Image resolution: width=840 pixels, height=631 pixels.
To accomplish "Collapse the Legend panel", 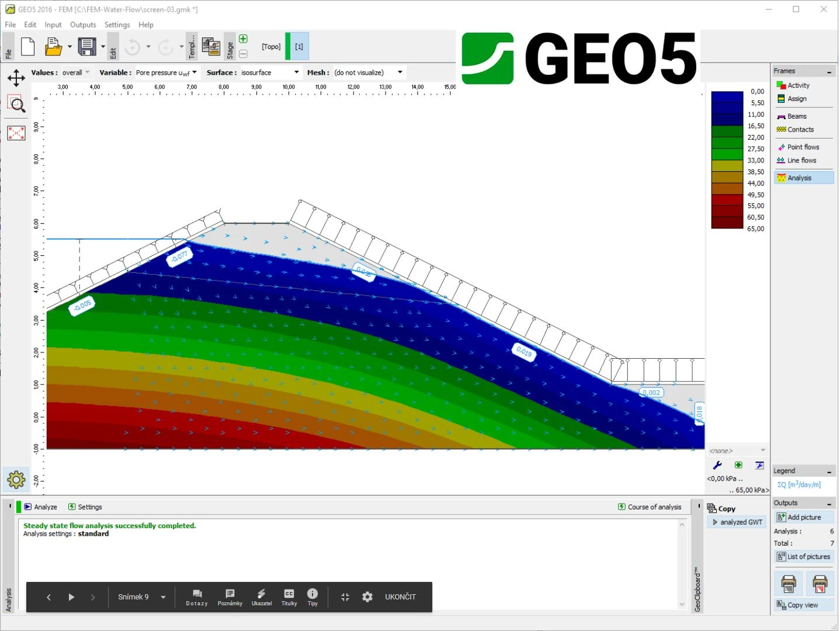I will click(x=829, y=471).
